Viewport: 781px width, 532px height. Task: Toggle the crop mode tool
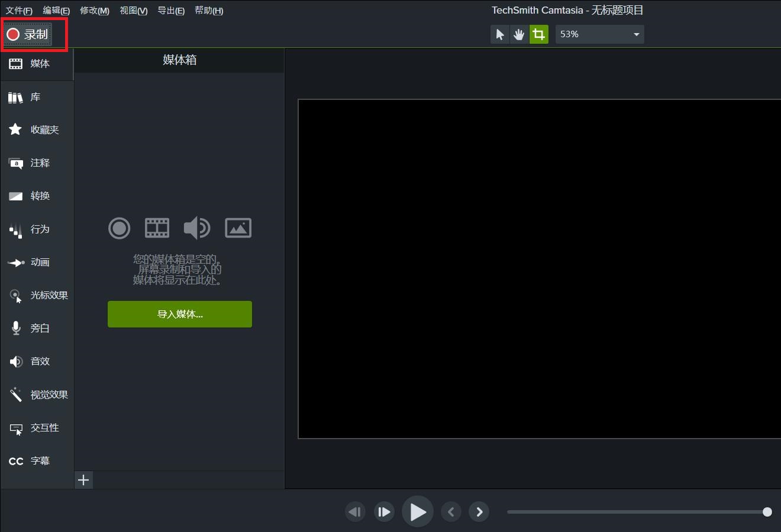click(x=538, y=34)
